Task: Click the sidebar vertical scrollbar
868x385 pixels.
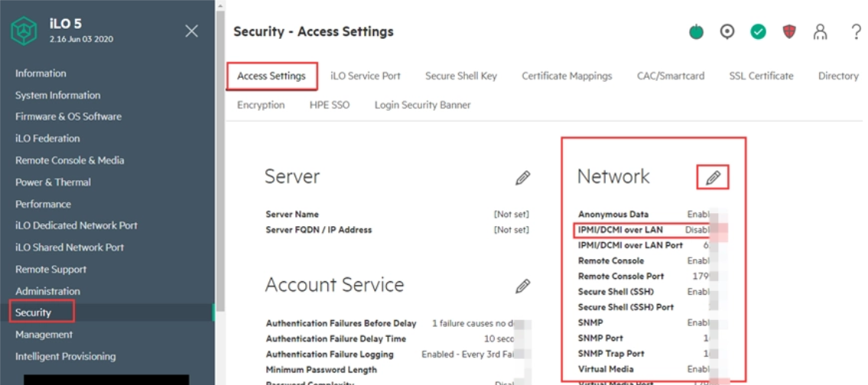Action: tap(219, 160)
